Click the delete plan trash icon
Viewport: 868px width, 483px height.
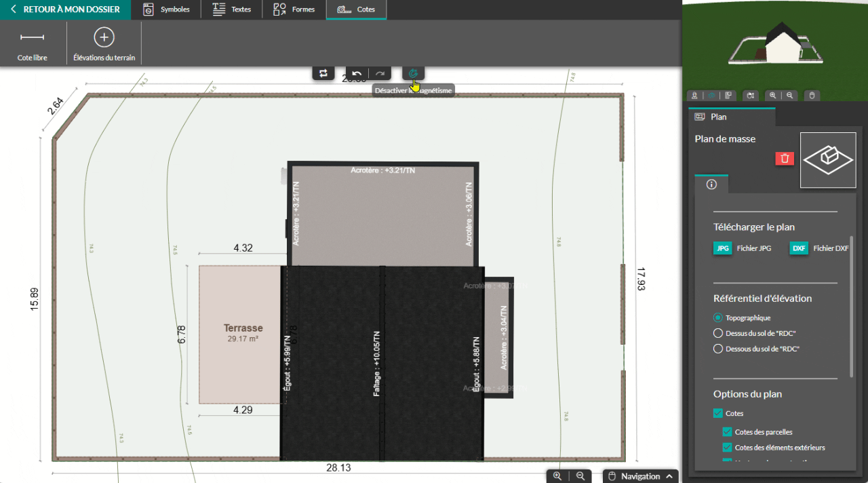tap(785, 158)
